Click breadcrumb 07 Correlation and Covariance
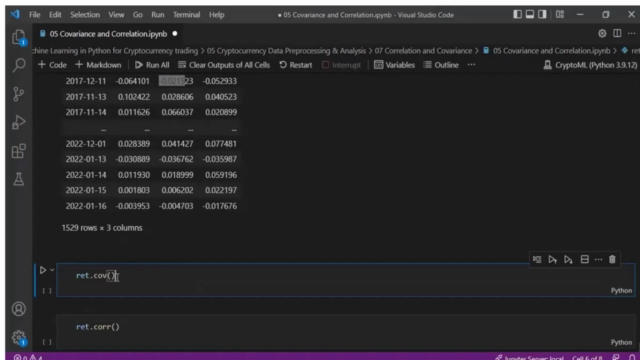 pyautogui.click(x=423, y=51)
